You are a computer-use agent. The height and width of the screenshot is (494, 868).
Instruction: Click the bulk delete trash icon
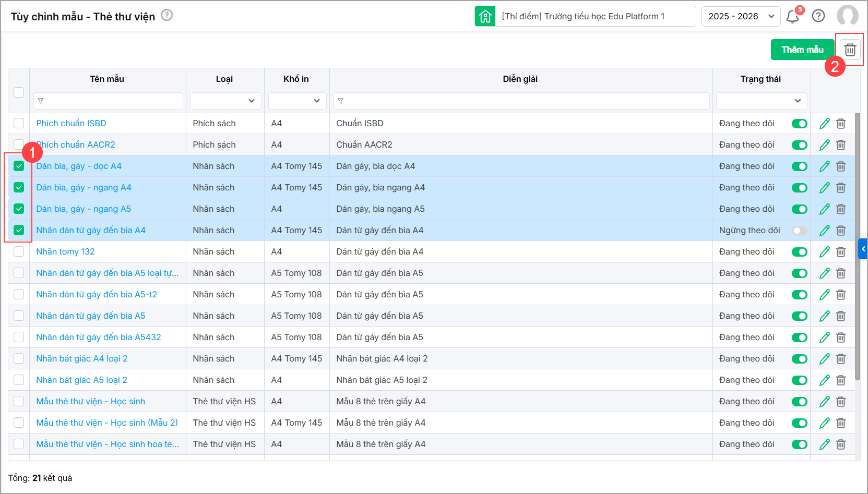tap(850, 50)
